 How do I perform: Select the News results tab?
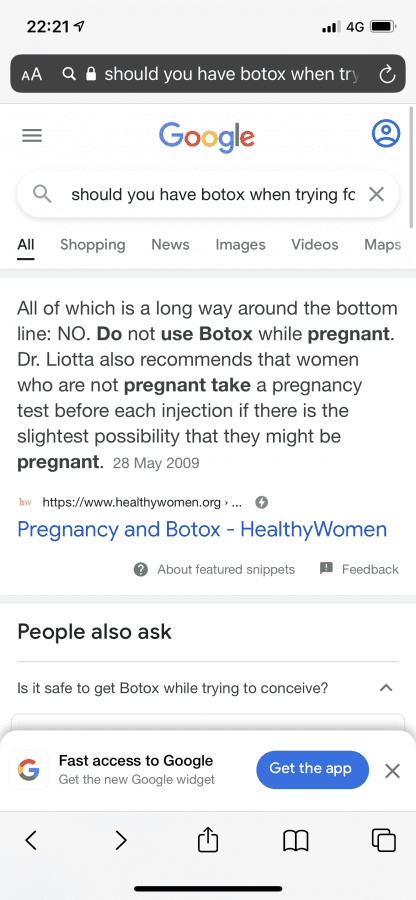point(170,245)
